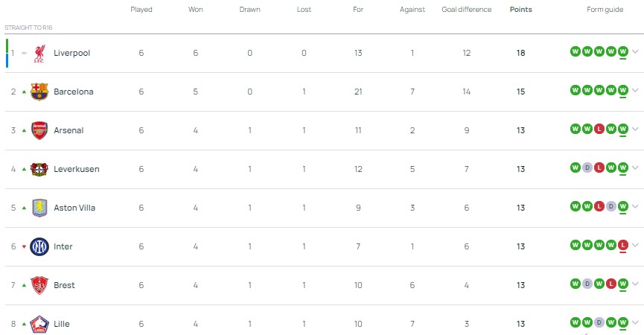This screenshot has height=335, width=644.
Task: Click Arsenal's red loss form badge
Action: [x=599, y=129]
